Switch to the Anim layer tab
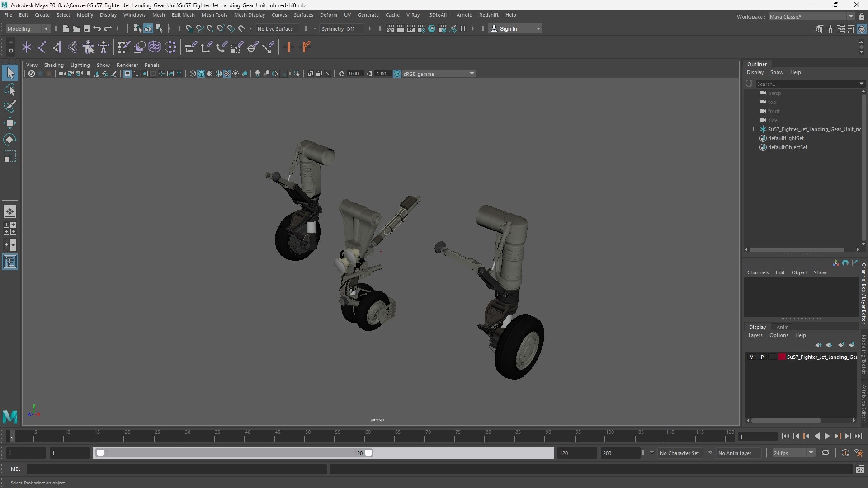 click(x=782, y=327)
